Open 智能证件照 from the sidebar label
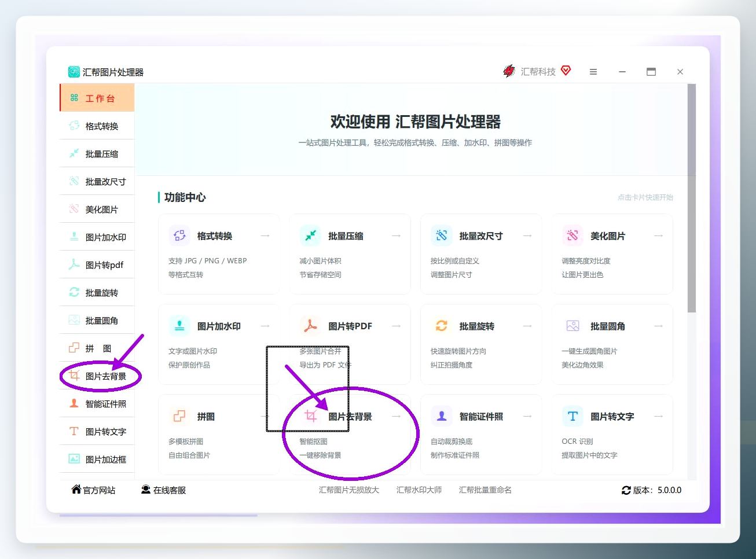 pyautogui.click(x=106, y=404)
